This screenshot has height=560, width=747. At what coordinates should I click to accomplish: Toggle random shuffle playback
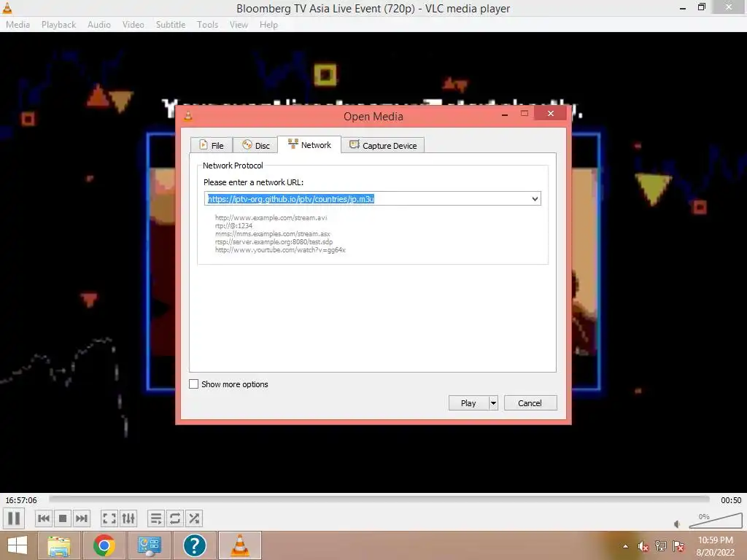coord(194,518)
